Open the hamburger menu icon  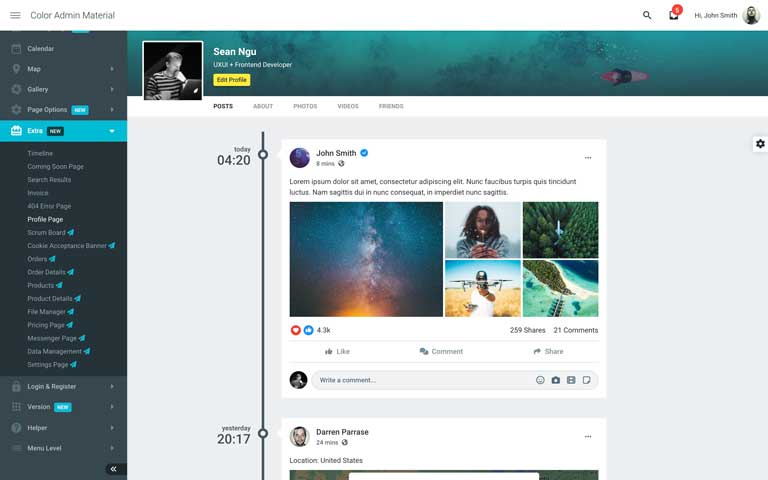(x=15, y=15)
